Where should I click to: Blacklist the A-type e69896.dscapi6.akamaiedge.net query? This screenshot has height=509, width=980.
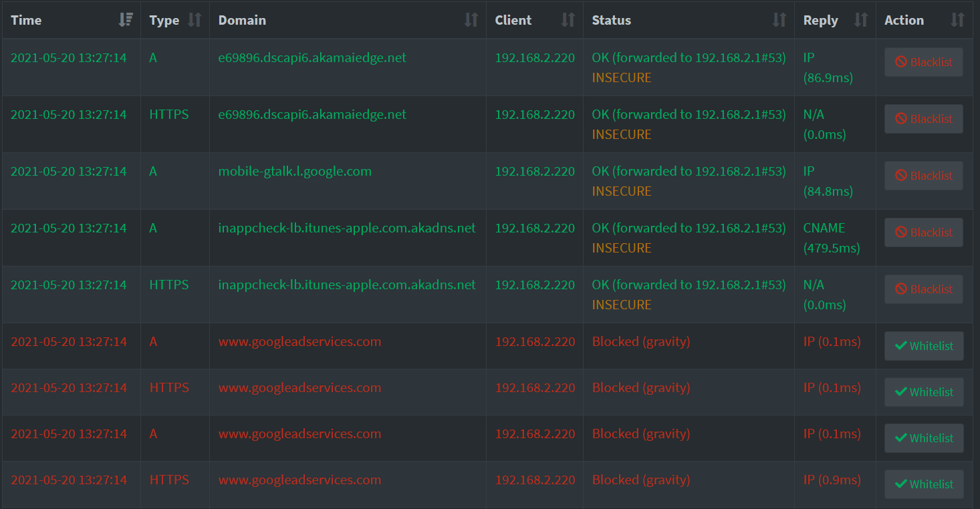924,62
